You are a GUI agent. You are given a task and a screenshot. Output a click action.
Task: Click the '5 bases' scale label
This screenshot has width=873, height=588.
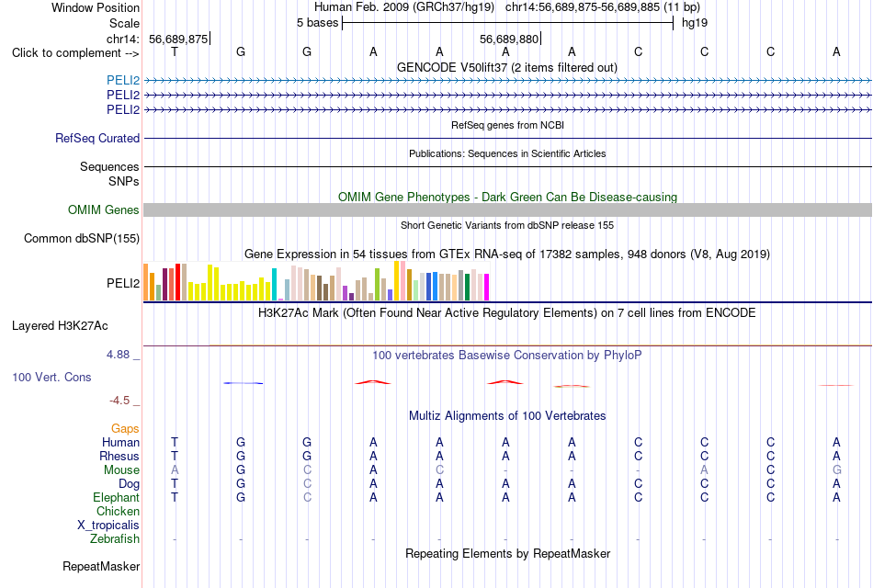click(x=317, y=23)
